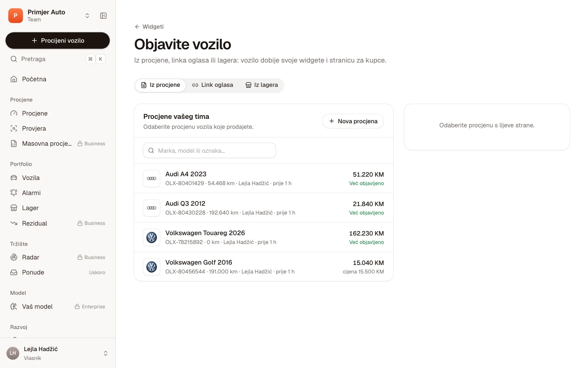Image resolution: width=588 pixels, height=368 pixels.
Task: Open Alarmi in the sidebar
Action: pyautogui.click(x=58, y=193)
